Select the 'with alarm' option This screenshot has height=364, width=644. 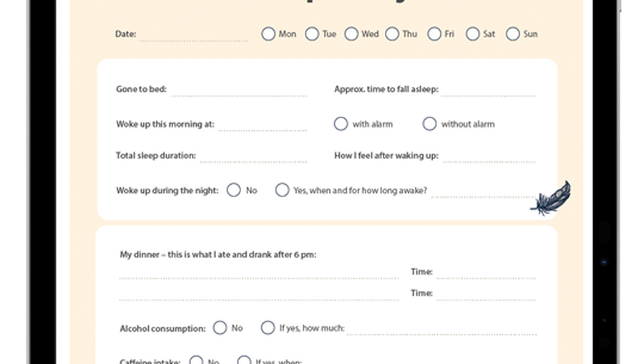tap(341, 123)
